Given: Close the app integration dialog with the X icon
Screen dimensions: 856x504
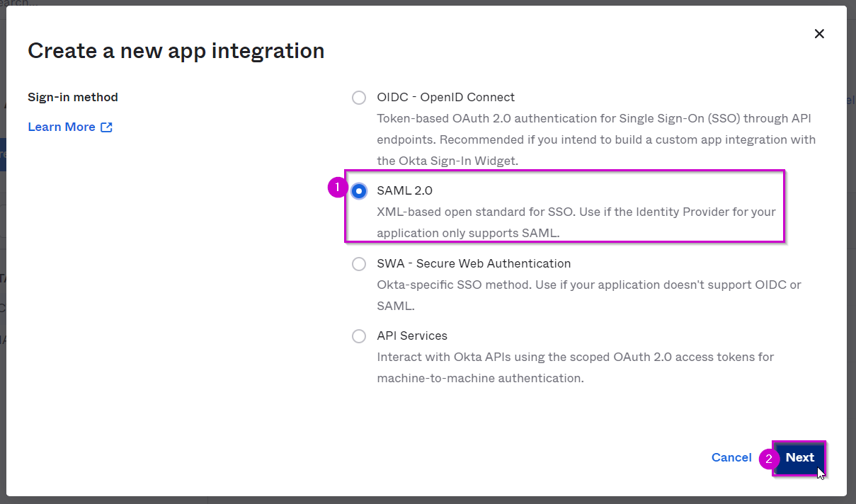Looking at the screenshot, I should pyautogui.click(x=819, y=34).
